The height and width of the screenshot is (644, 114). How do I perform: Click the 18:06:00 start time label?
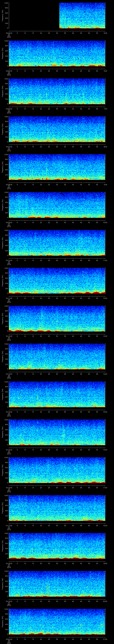tap(9, 109)
